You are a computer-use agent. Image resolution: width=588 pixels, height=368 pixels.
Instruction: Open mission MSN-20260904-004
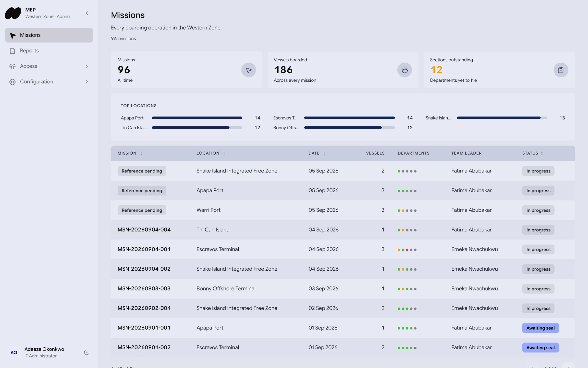coord(144,230)
